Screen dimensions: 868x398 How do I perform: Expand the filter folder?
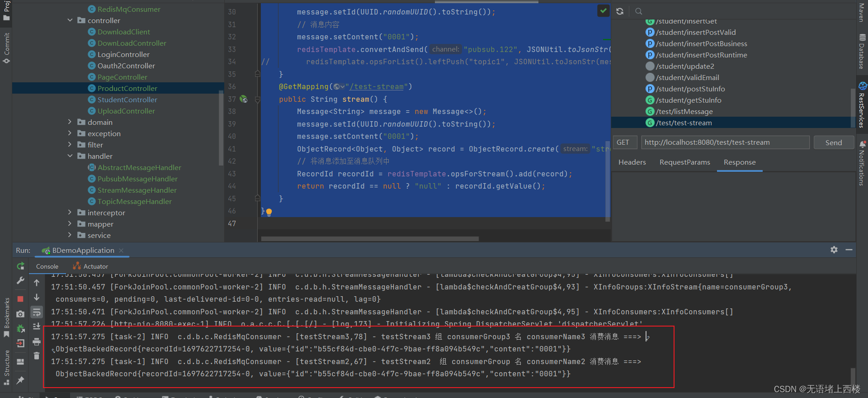coord(70,145)
